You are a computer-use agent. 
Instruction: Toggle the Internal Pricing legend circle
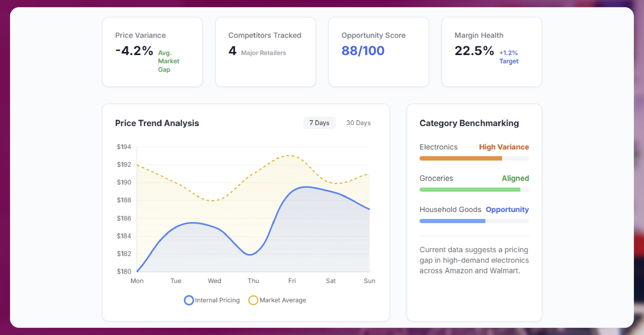coord(189,300)
